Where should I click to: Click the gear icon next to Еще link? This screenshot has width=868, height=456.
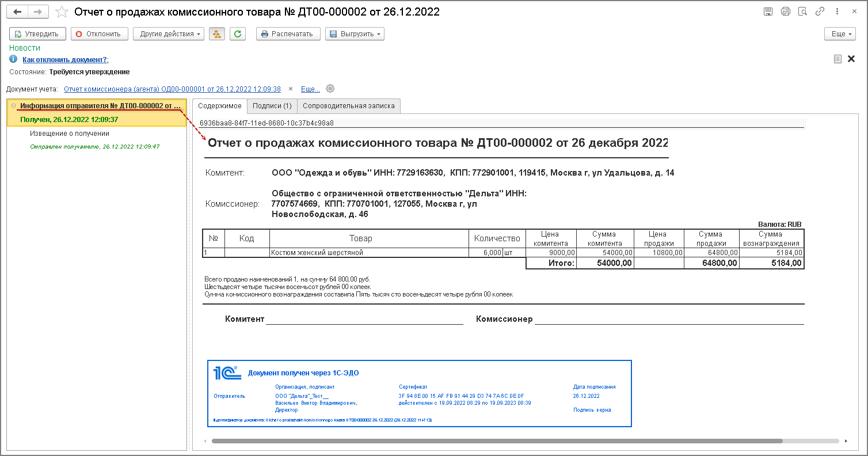click(x=330, y=89)
